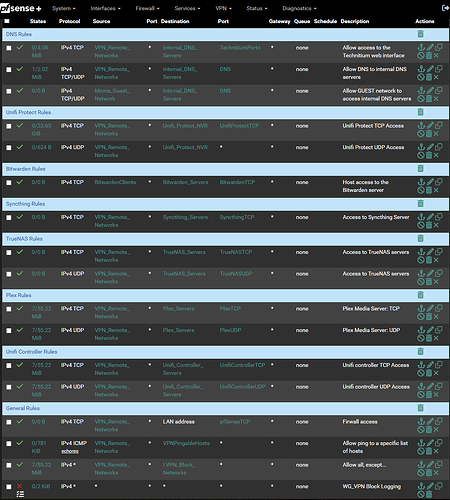Kill states on the Access to Syncthing Server rule
The height and width of the screenshot is (500, 450).
tap(436, 225)
